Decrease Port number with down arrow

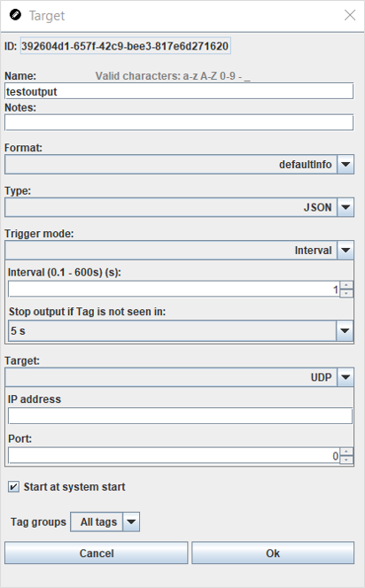tap(346, 460)
